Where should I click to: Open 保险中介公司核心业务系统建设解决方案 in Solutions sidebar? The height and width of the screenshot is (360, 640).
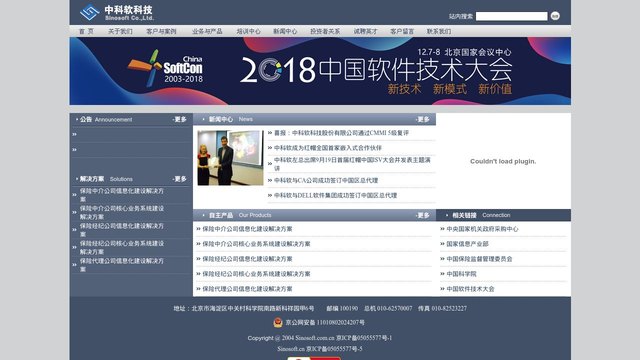(122, 213)
